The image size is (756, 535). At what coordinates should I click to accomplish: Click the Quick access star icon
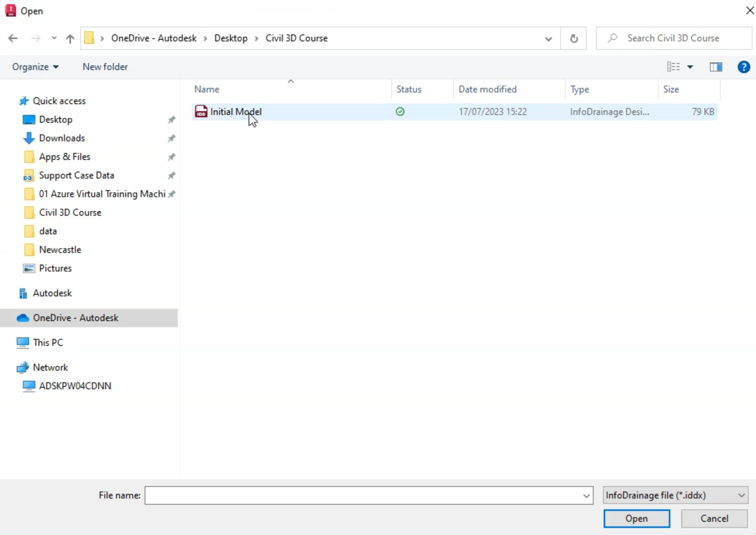click(24, 101)
